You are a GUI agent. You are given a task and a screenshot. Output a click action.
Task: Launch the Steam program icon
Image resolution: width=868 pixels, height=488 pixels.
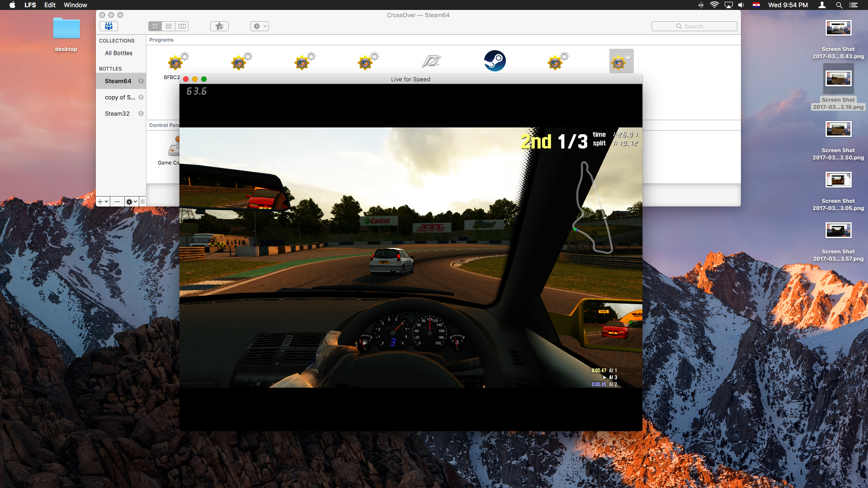(495, 61)
